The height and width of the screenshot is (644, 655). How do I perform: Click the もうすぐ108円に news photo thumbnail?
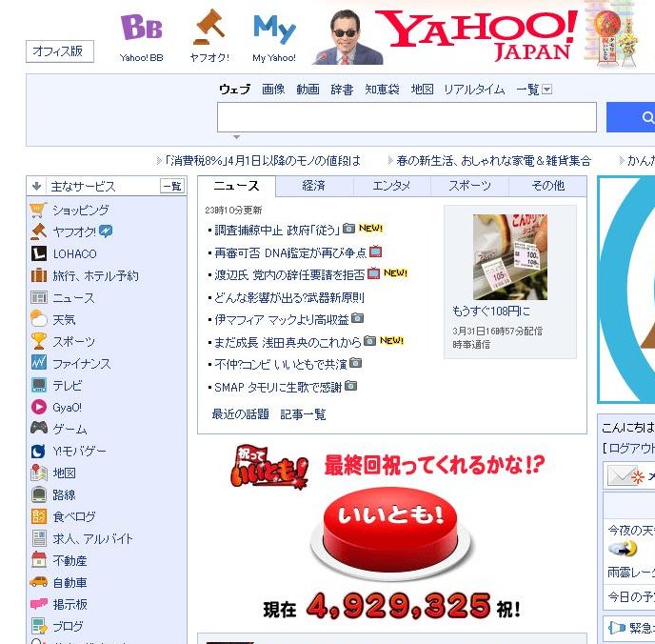(510, 257)
